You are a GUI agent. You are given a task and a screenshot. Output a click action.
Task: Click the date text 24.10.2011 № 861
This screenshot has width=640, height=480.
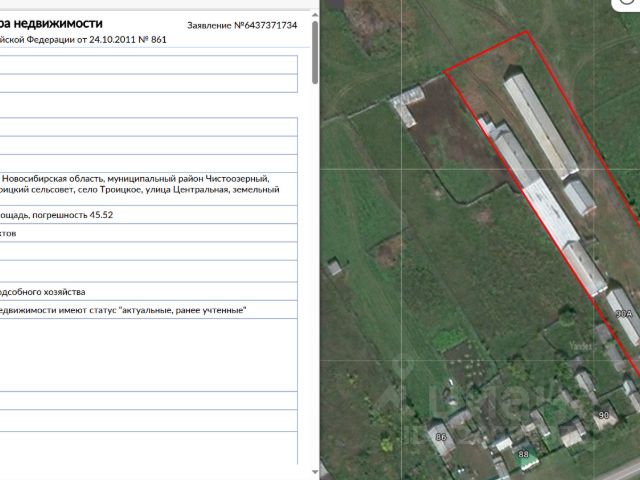(128, 40)
